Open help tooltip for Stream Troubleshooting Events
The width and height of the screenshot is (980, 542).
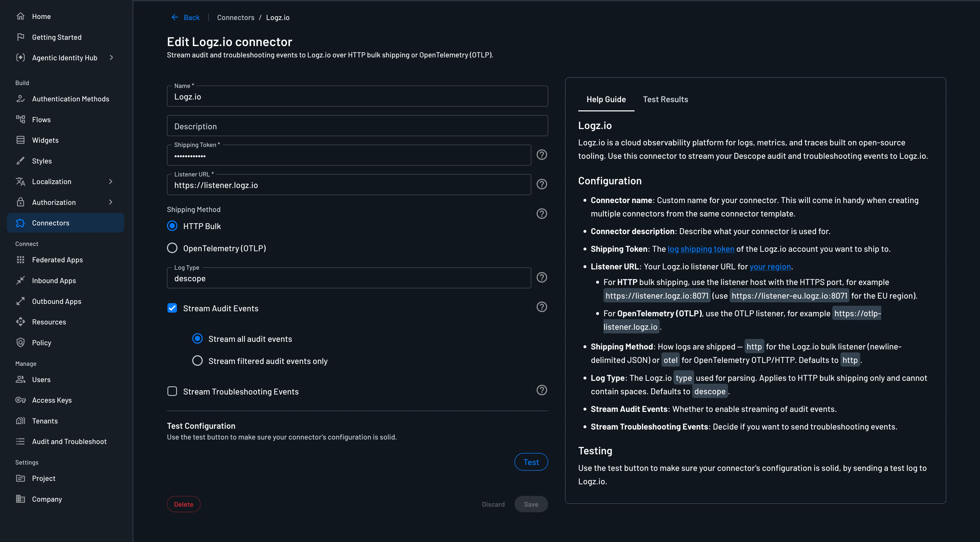point(542,390)
